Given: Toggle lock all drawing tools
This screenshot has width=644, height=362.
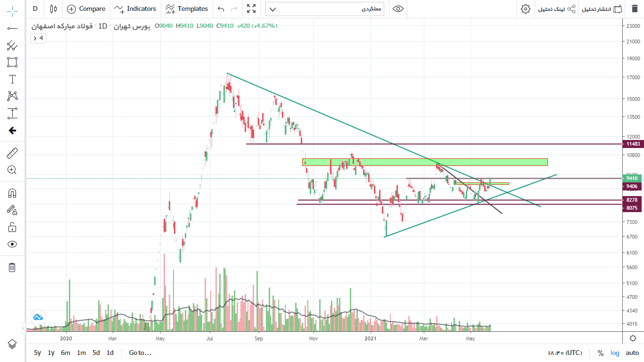Looking at the screenshot, I should 12,227.
